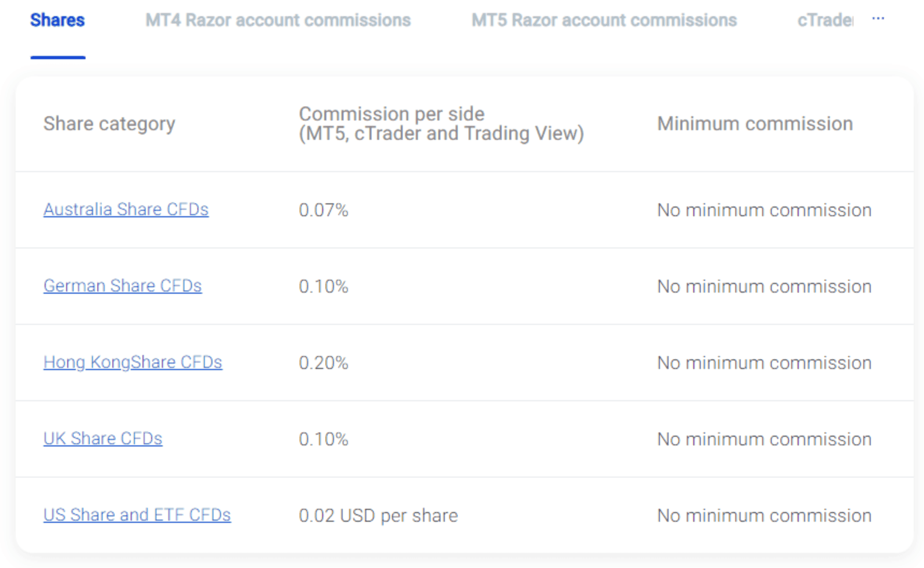The width and height of the screenshot is (924, 568).
Task: Switch to MT4 Razor account commissions tab
Action: (278, 20)
